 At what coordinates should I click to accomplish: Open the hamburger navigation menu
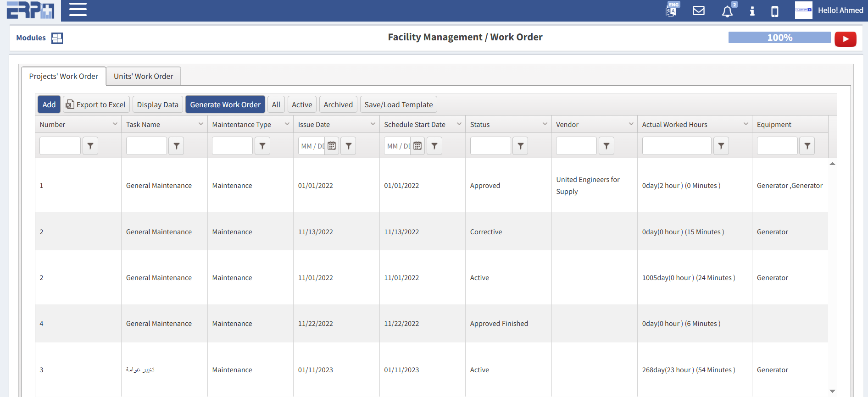(78, 10)
